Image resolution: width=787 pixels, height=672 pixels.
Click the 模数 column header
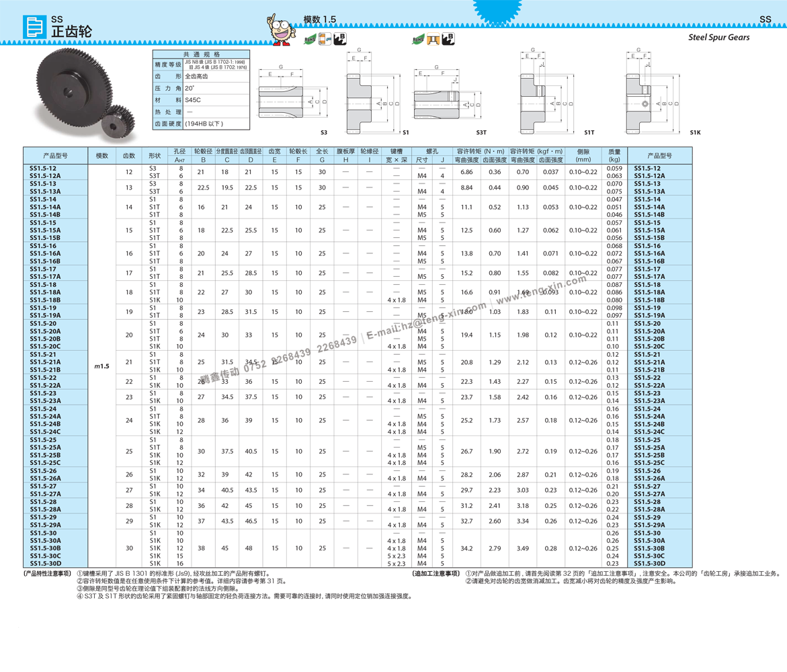pos(101,156)
